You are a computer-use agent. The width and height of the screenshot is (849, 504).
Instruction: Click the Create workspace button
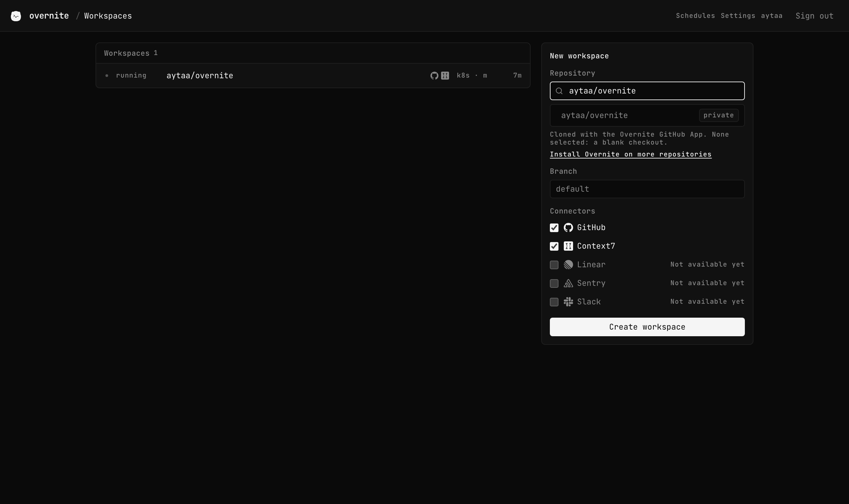coord(647,327)
